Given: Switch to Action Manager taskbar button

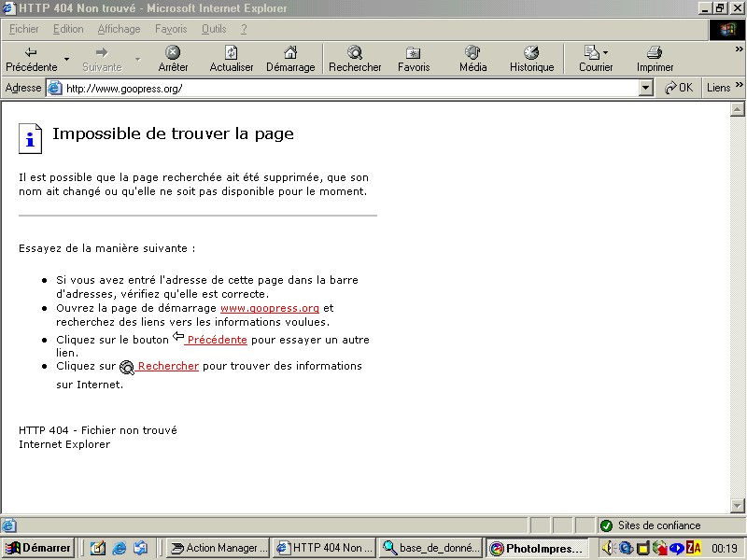Looking at the screenshot, I should pos(218,548).
